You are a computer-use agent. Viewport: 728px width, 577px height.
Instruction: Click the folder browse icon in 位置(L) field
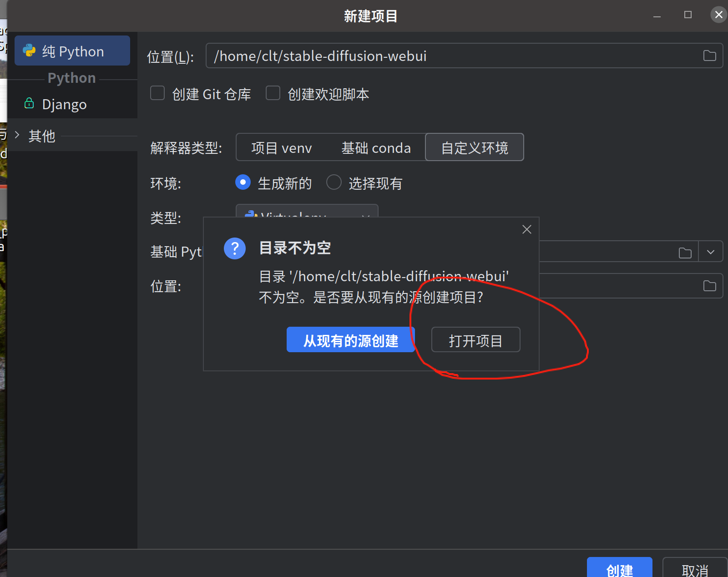[709, 56]
